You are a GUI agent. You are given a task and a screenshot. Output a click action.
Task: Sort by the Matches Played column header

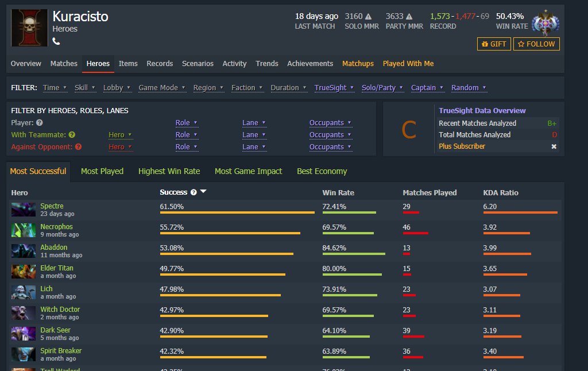coord(430,192)
